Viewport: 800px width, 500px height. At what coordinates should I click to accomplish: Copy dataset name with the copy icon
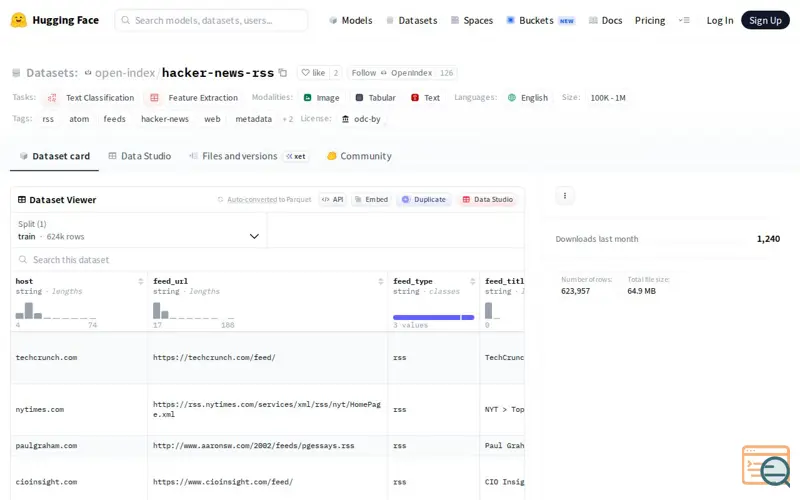[283, 73]
